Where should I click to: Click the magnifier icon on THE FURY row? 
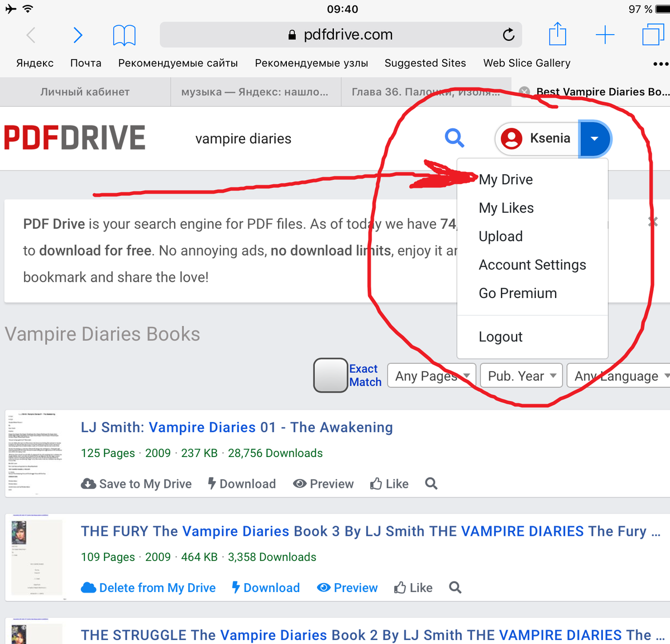coord(455,588)
